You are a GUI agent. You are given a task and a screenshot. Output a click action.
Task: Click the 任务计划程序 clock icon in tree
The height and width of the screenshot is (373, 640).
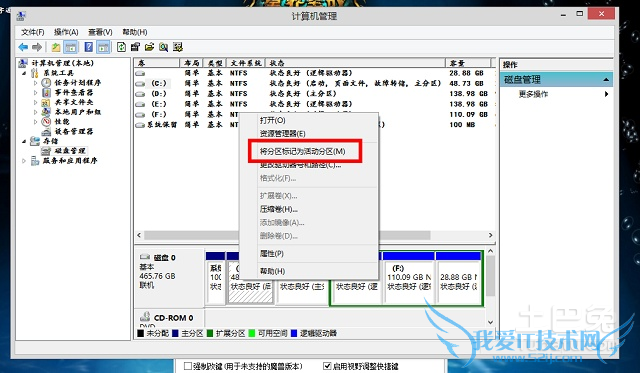coord(46,82)
